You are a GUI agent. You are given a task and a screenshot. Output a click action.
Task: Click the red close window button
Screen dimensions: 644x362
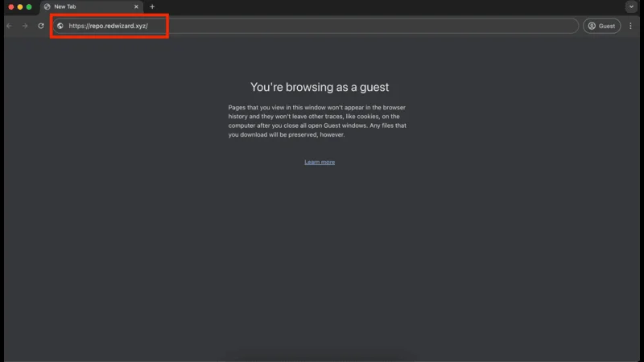click(x=11, y=7)
